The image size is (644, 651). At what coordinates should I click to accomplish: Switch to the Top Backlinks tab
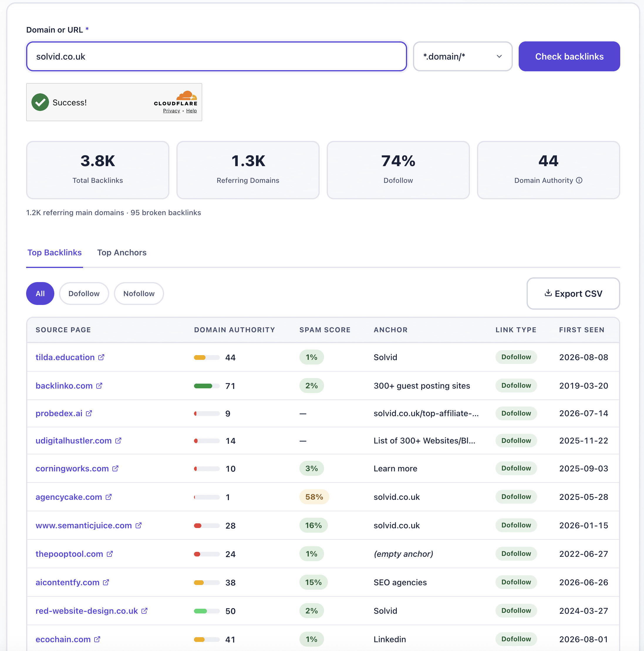[x=55, y=252]
